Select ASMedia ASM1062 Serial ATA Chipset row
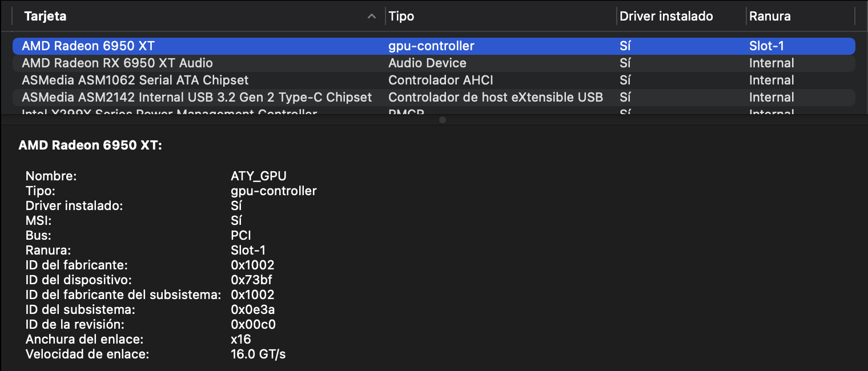 tap(434, 80)
